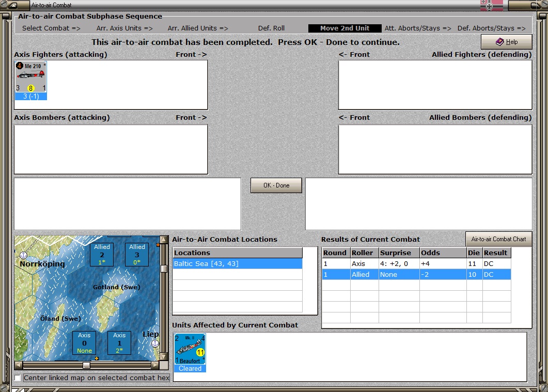Select the Beaufort unit marked Cleared
548x392 pixels.
pyautogui.click(x=190, y=353)
